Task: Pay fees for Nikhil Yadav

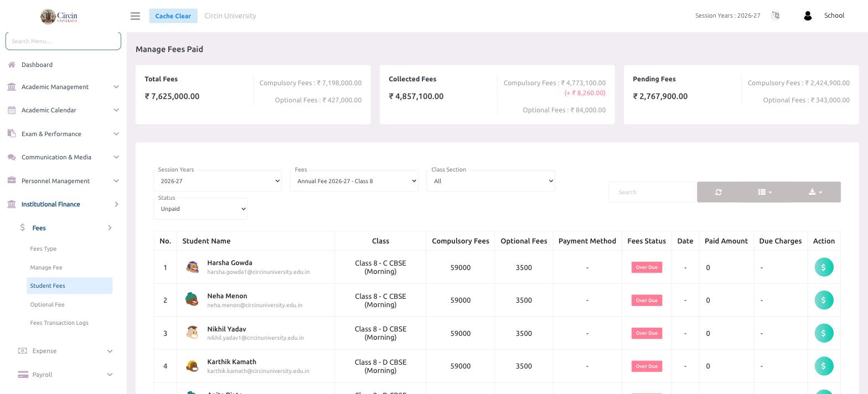Action: click(824, 333)
